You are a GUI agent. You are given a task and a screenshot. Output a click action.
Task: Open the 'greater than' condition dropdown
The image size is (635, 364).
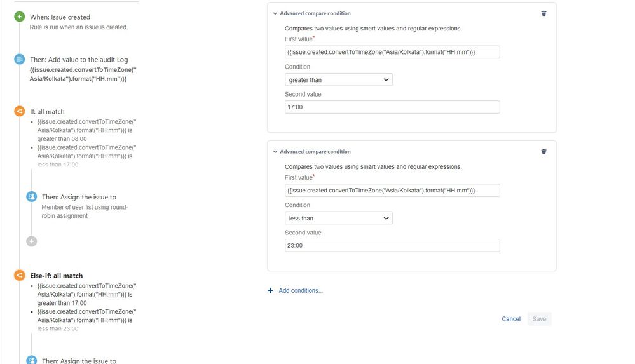[339, 80]
